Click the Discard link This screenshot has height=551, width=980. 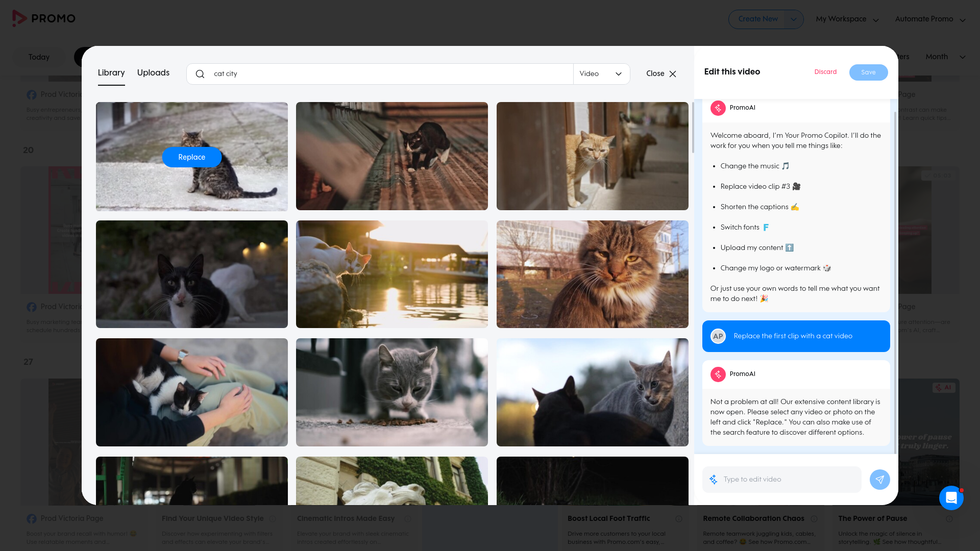click(825, 72)
